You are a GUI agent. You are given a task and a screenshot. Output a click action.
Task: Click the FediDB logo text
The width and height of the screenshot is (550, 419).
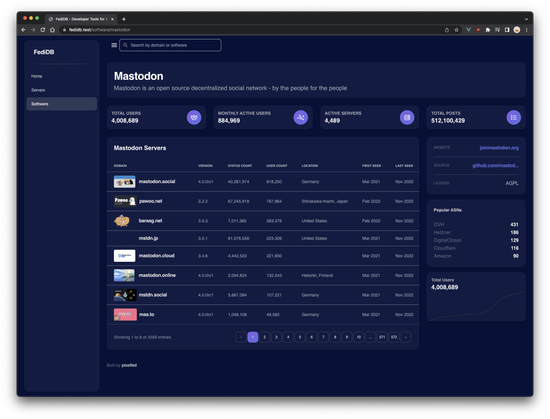click(44, 52)
